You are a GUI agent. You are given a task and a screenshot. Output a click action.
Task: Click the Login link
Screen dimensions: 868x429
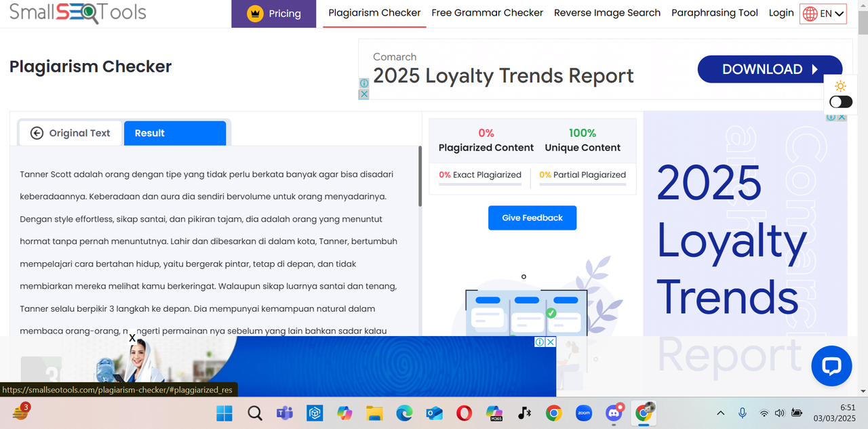(x=781, y=13)
